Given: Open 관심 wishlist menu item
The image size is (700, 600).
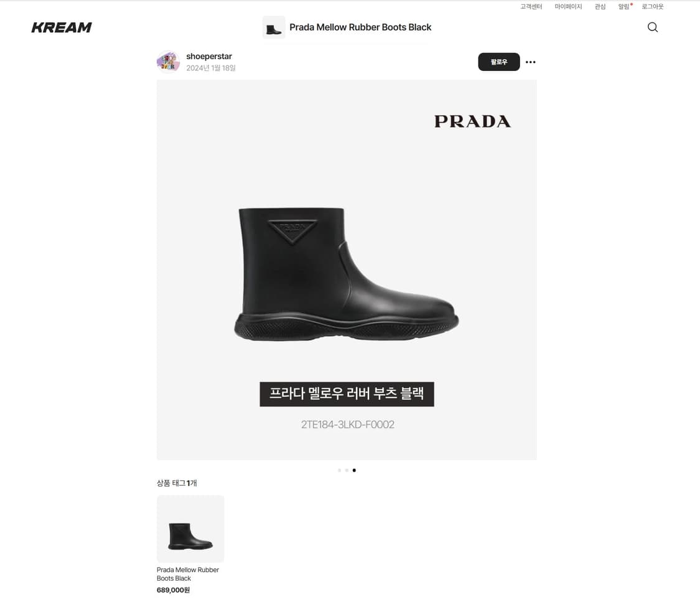Looking at the screenshot, I should 600,6.
